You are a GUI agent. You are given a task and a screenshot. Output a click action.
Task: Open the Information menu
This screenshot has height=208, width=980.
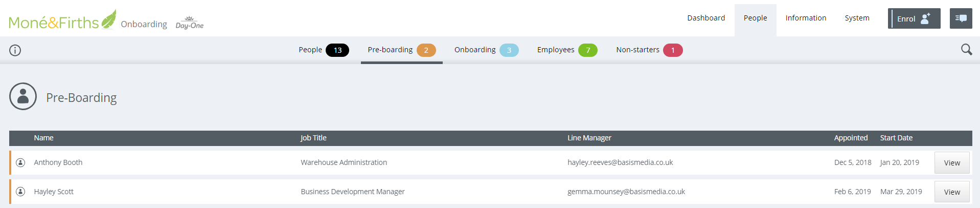(805, 18)
